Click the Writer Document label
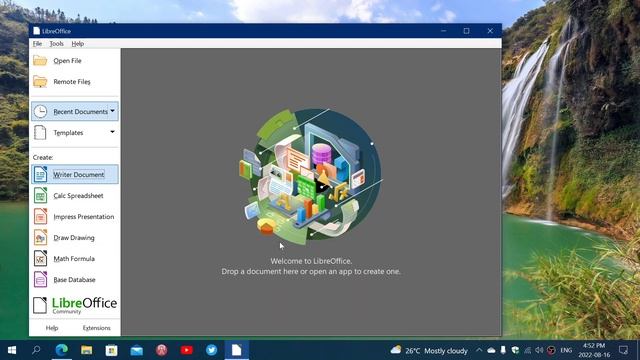This screenshot has width=640, height=360. point(79,174)
